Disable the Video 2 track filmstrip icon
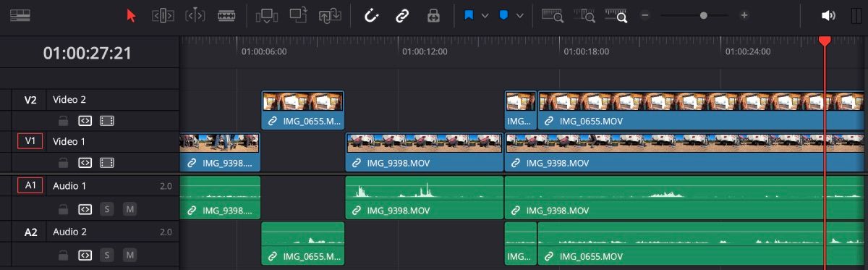This screenshot has width=868, height=270. pyautogui.click(x=107, y=121)
